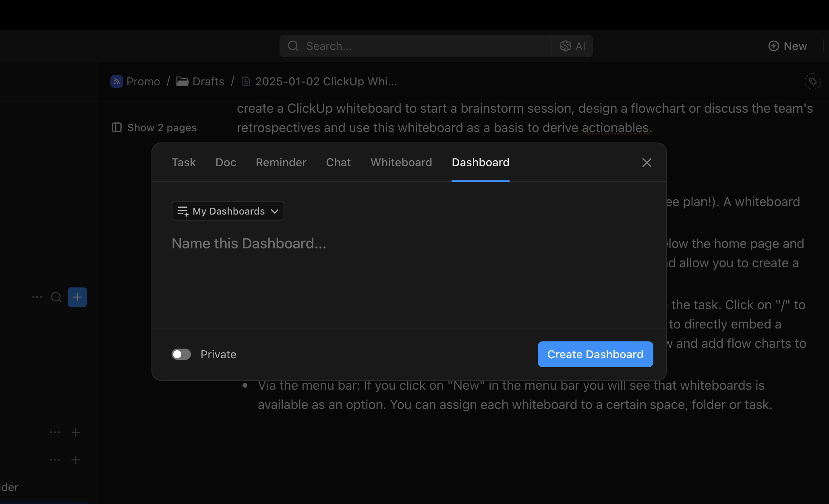
Task: Open the lowest sidebar row ellipsis menu
Action: [55, 460]
